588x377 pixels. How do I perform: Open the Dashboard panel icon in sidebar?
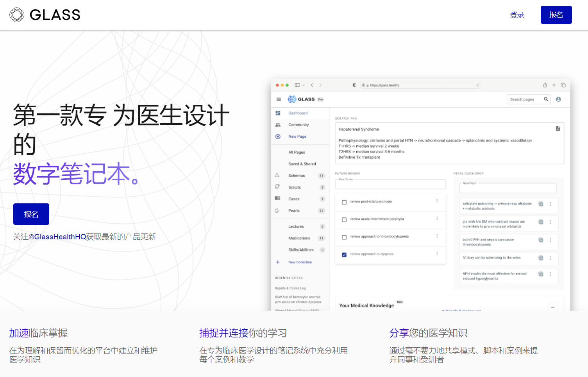point(278,113)
